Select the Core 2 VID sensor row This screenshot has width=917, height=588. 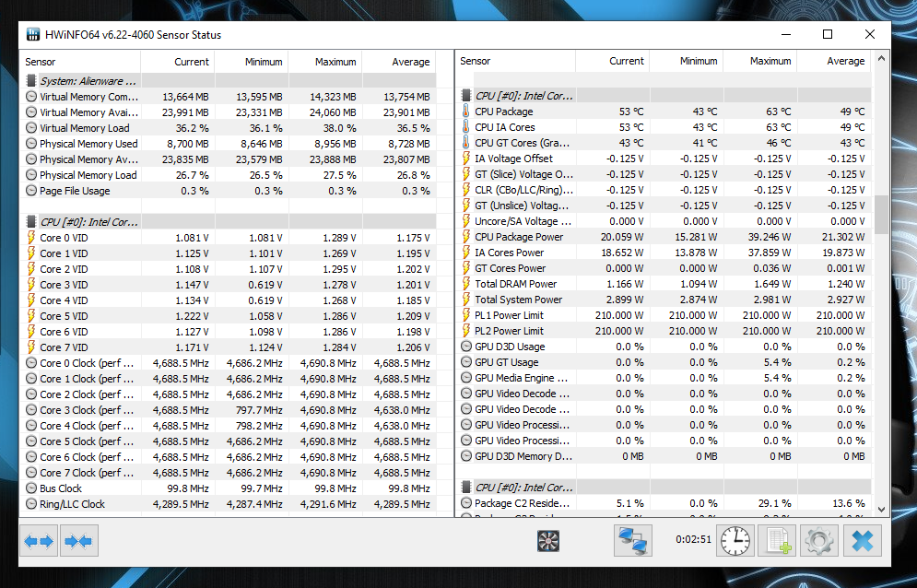tap(228, 268)
